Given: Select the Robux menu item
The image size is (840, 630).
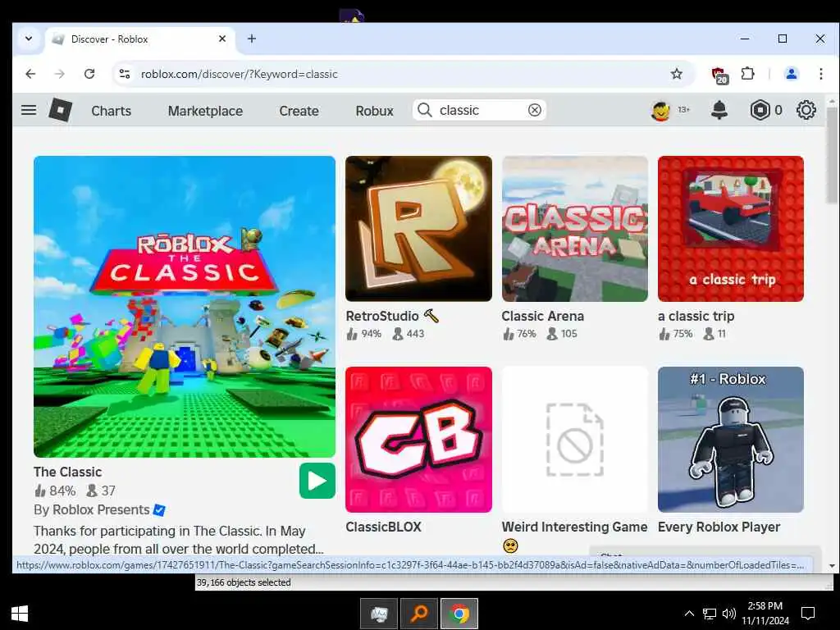Looking at the screenshot, I should click(x=374, y=111).
